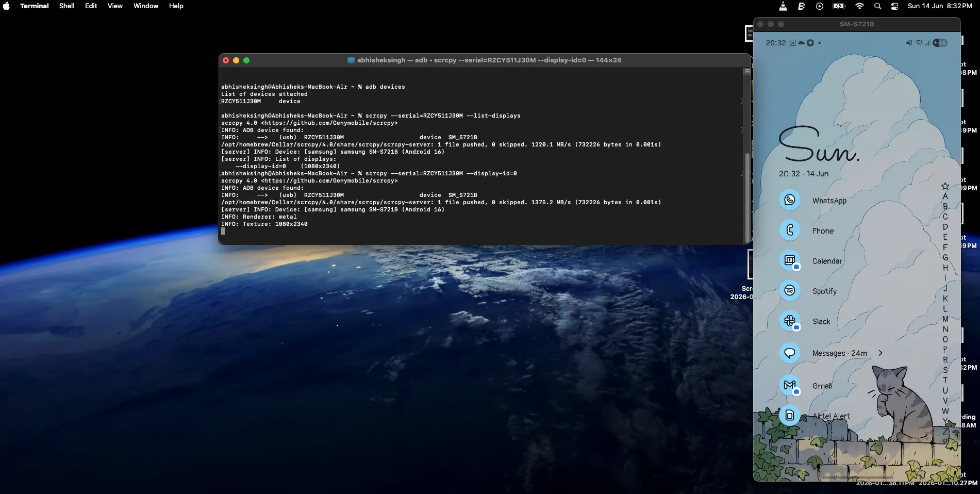Open the Edit menu
This screenshot has height=494, width=980.
[x=91, y=6]
